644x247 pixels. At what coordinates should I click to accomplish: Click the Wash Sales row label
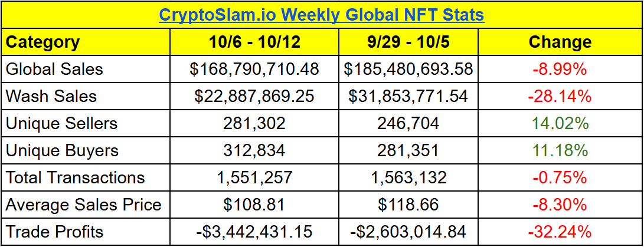coord(51,96)
